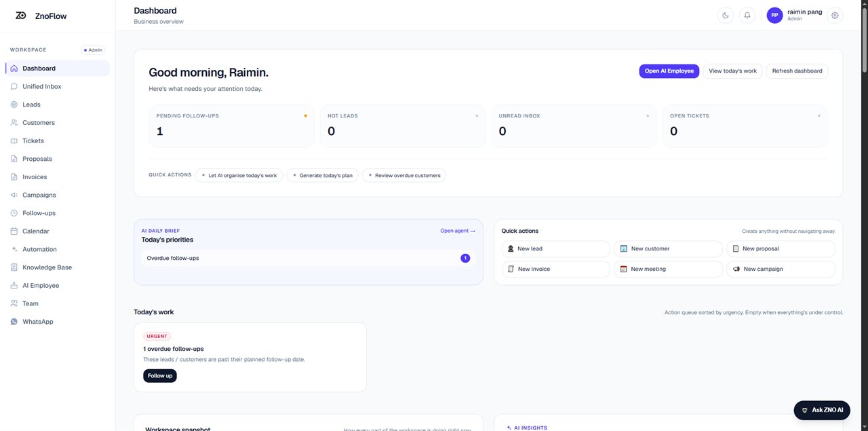Viewport: 868px width, 431px height.
Task: Click the Calendar icon in sidebar
Action: coord(14,231)
